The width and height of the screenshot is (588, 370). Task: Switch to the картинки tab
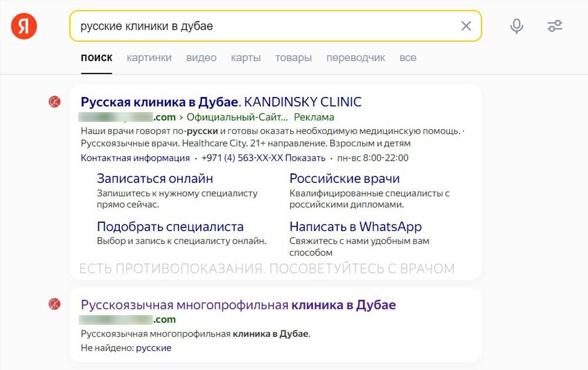(x=149, y=58)
